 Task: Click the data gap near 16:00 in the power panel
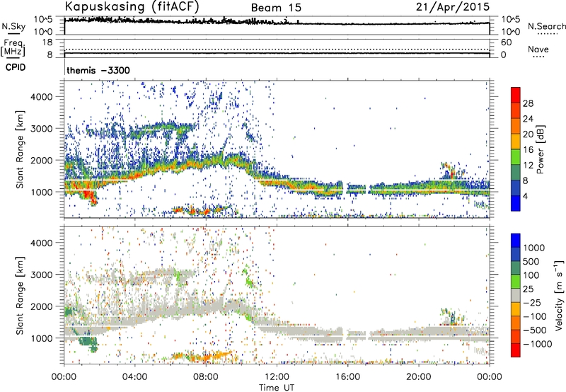(345, 188)
